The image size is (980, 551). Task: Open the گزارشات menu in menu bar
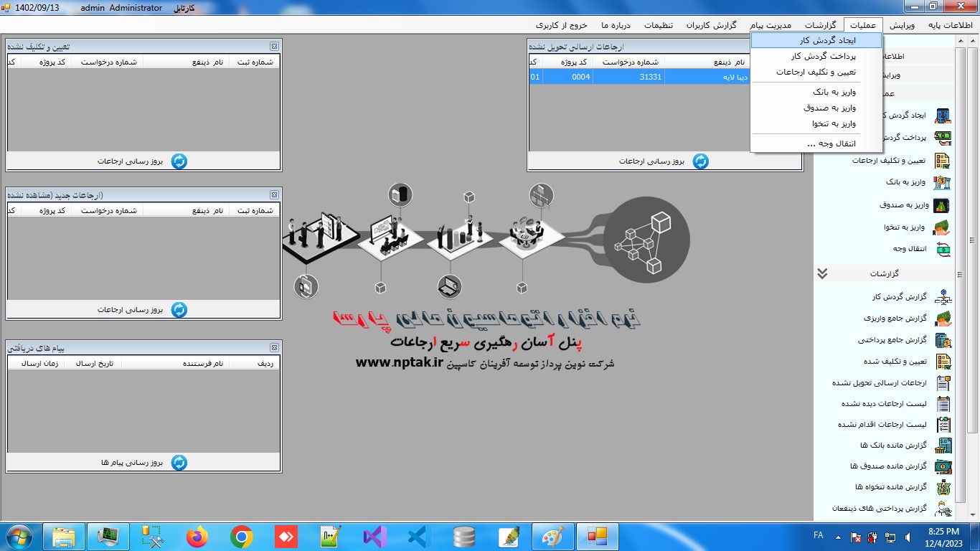(x=820, y=24)
